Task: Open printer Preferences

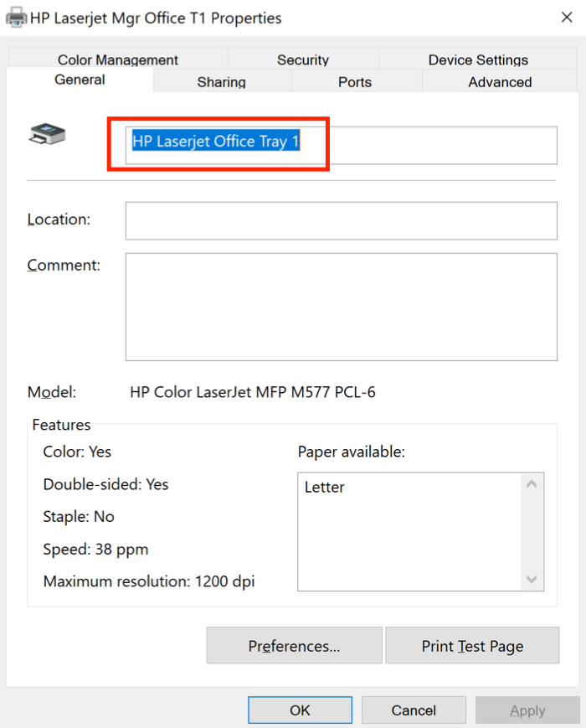Action: tap(294, 645)
